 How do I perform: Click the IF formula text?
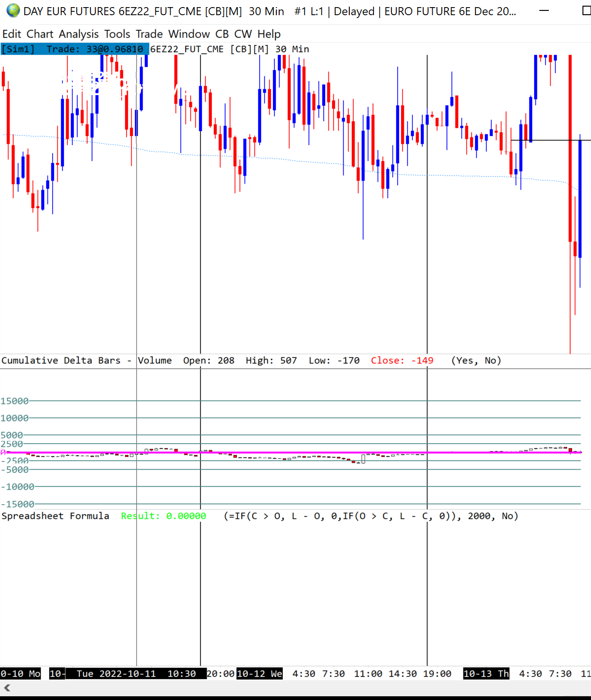click(371, 516)
